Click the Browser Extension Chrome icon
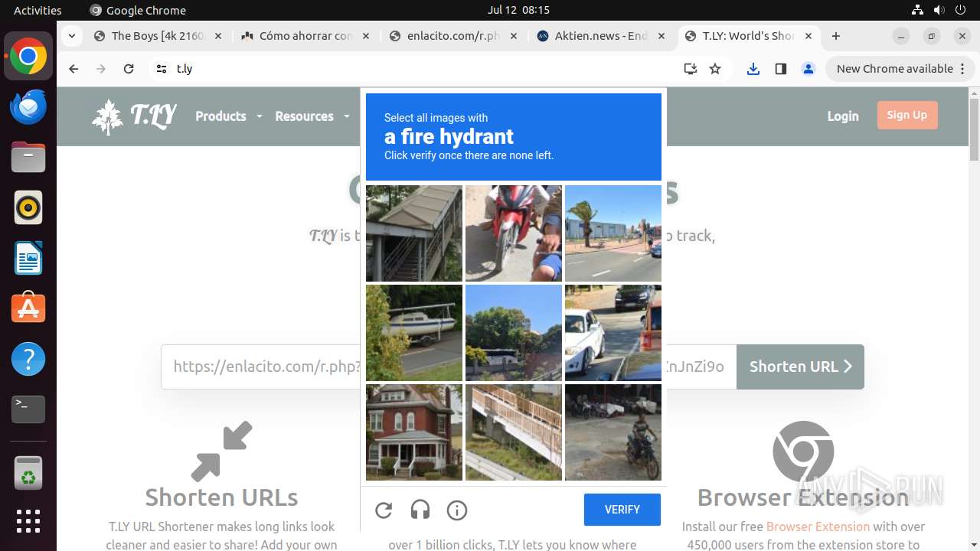Image resolution: width=980 pixels, height=551 pixels. (803, 451)
